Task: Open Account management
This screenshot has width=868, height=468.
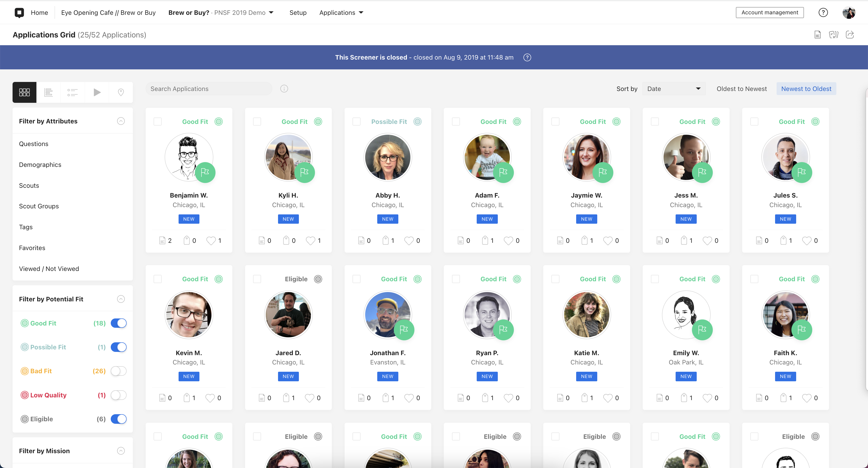Action: tap(770, 13)
